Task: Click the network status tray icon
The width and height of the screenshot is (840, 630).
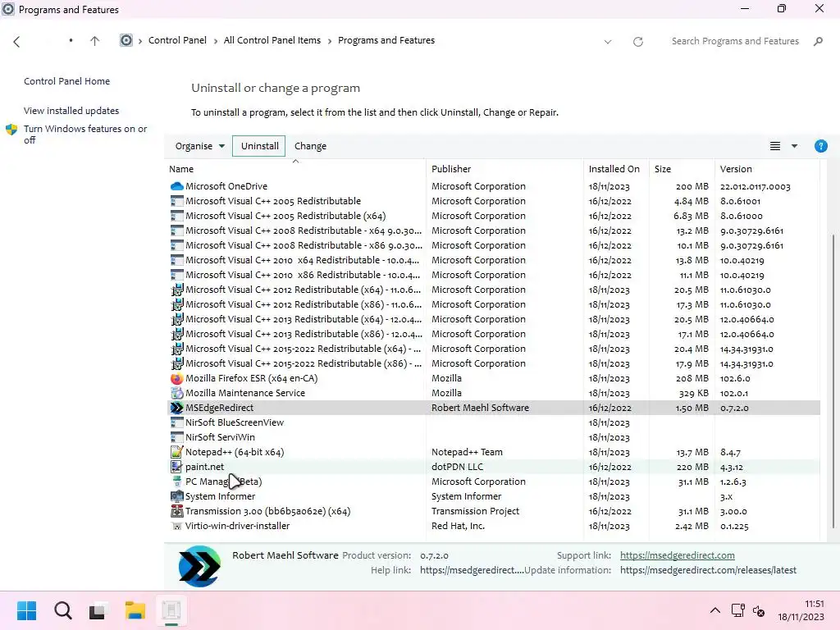Action: pos(737,610)
